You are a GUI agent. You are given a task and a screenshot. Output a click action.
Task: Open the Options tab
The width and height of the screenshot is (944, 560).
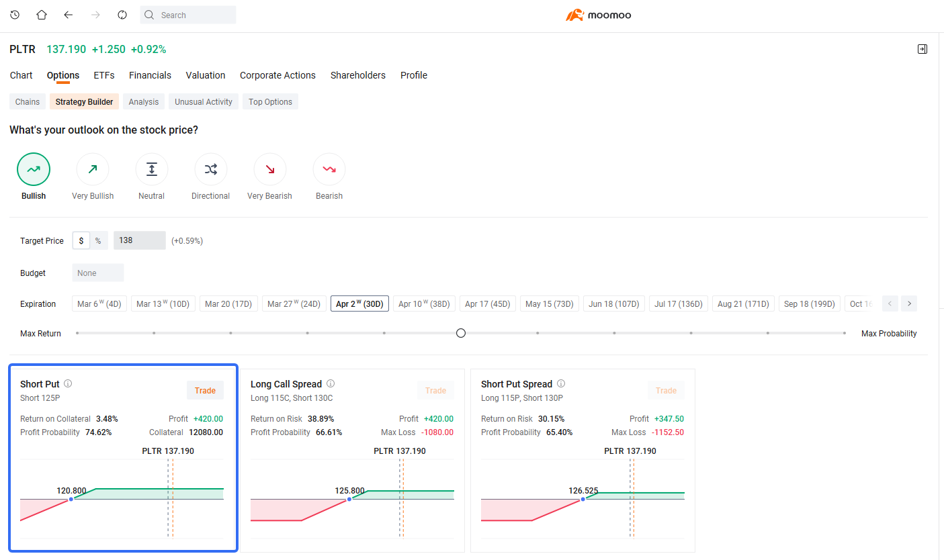63,75
